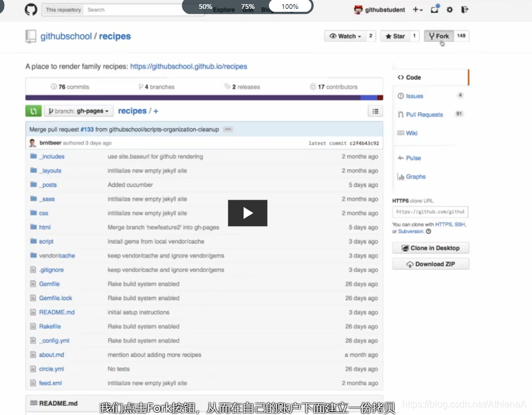Open the .gitignore file
532x415 pixels.
pos(51,270)
